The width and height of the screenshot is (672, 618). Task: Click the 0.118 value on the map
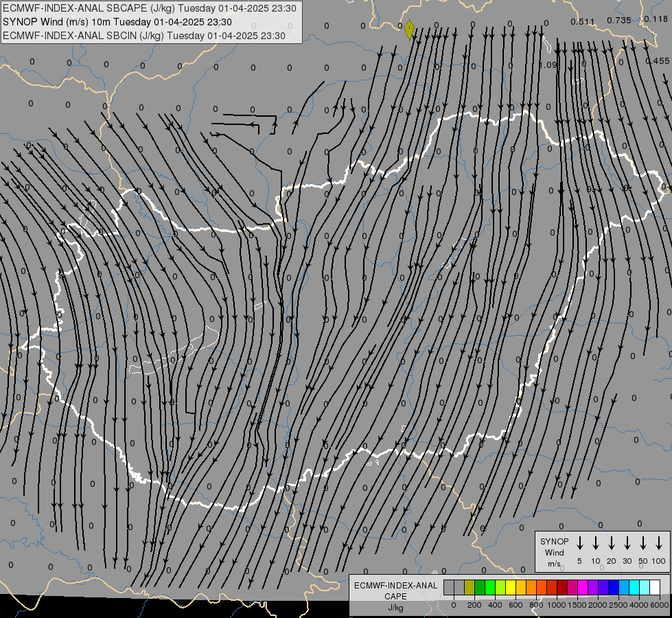point(656,19)
